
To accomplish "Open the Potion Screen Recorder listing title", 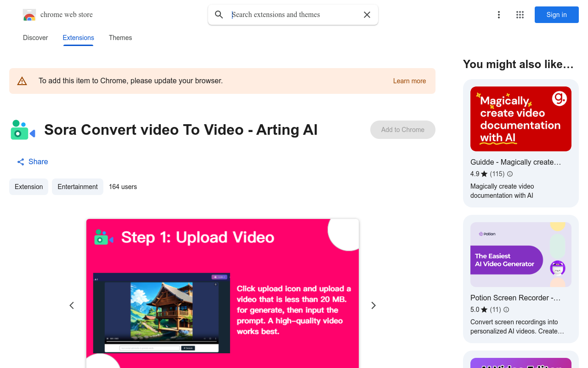I will [x=516, y=298].
